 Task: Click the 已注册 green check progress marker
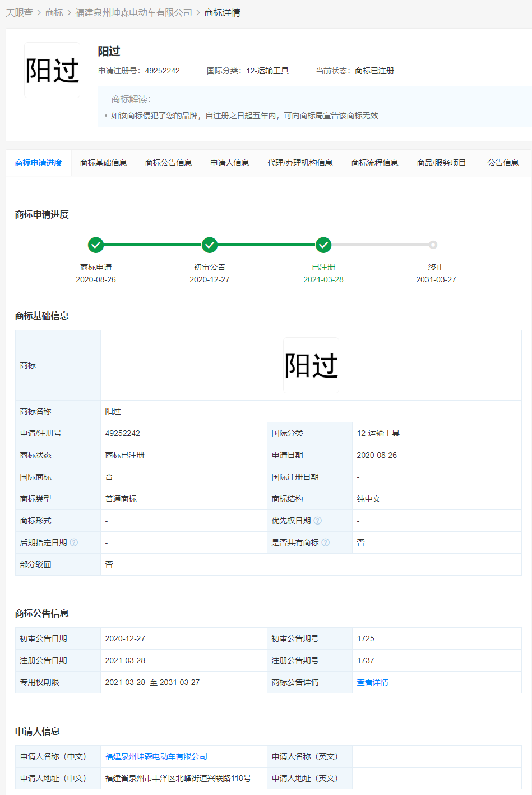click(323, 245)
